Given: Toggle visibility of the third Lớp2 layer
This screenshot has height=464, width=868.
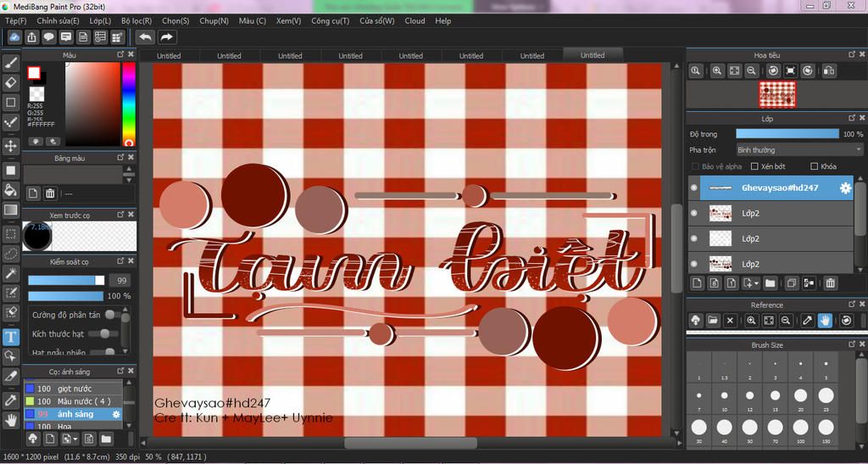Looking at the screenshot, I should (694, 264).
